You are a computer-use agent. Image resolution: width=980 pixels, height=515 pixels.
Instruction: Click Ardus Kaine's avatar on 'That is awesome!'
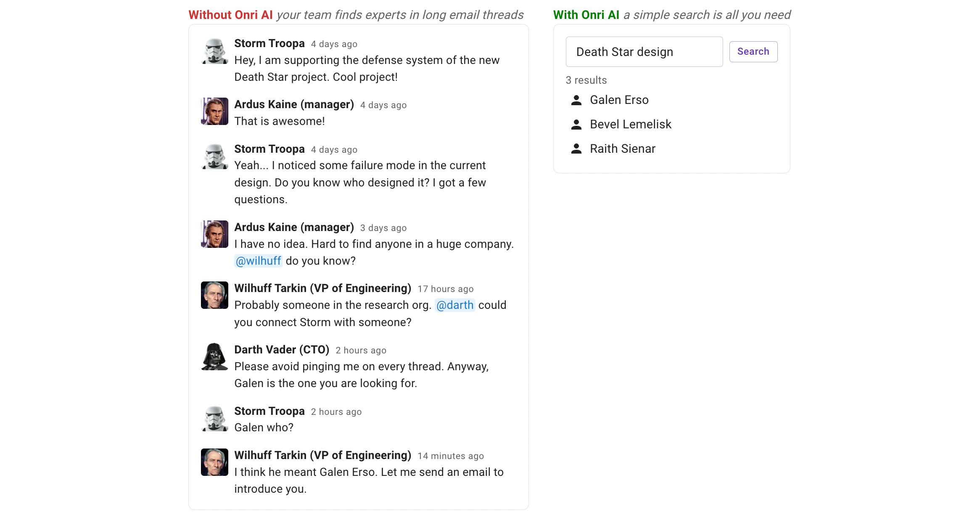pyautogui.click(x=215, y=111)
